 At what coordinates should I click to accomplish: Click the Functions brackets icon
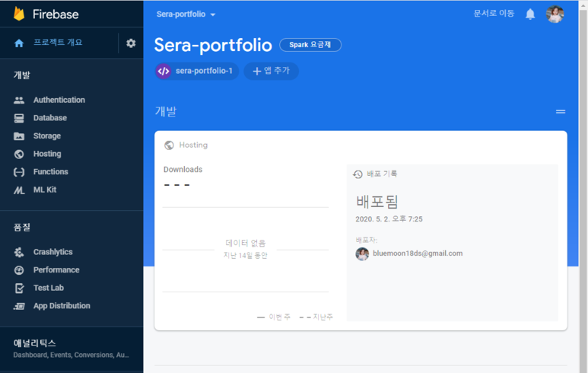tap(19, 172)
